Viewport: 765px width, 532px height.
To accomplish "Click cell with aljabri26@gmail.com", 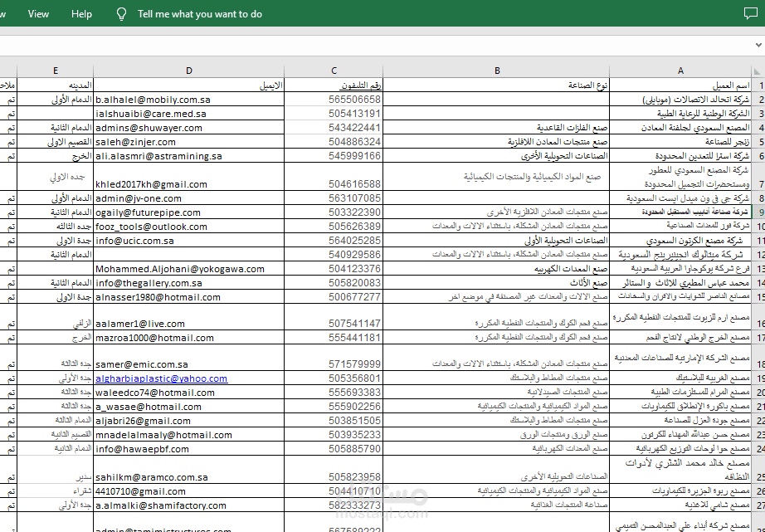I will (189, 421).
